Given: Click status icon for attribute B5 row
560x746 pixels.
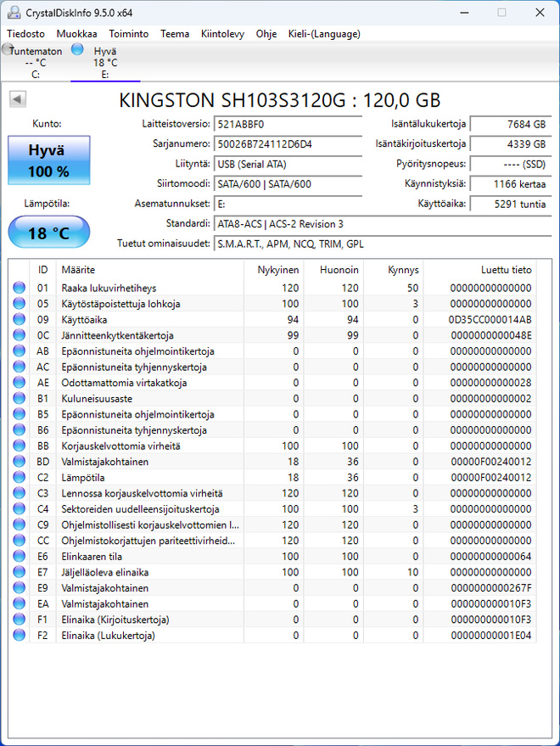Looking at the screenshot, I should 19,414.
